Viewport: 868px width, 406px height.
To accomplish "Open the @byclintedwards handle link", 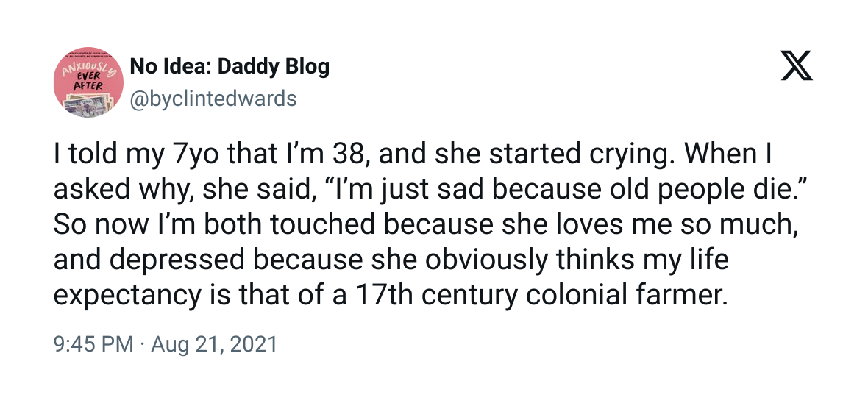I will pyautogui.click(x=213, y=99).
